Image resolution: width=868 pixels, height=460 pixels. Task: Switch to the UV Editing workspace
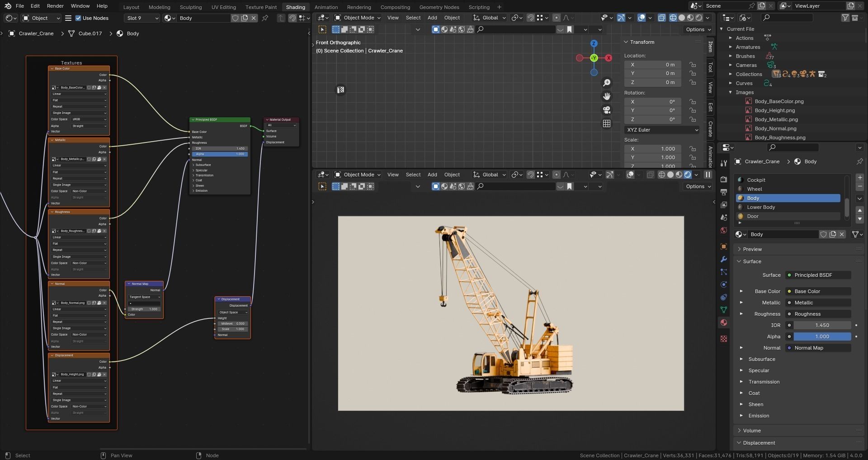[223, 7]
